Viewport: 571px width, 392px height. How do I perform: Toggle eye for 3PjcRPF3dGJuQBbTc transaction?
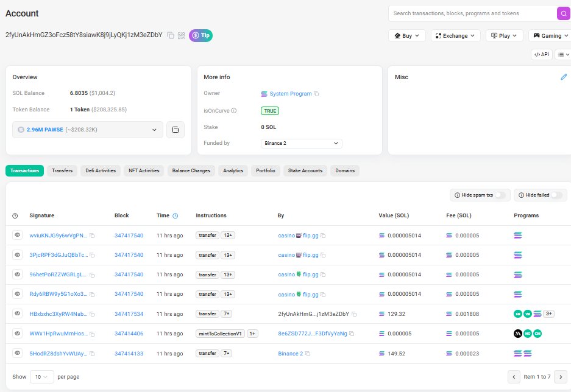(17, 255)
